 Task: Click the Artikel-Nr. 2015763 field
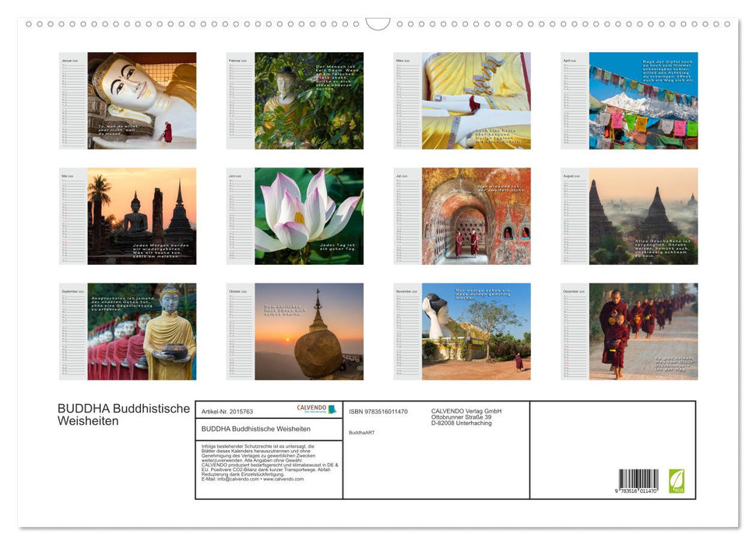pos(227,410)
